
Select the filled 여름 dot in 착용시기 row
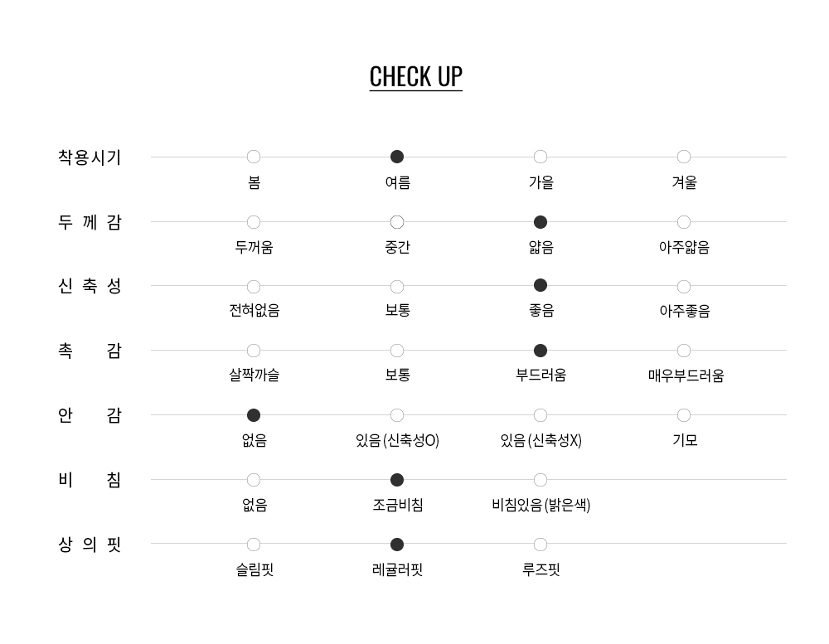click(397, 157)
